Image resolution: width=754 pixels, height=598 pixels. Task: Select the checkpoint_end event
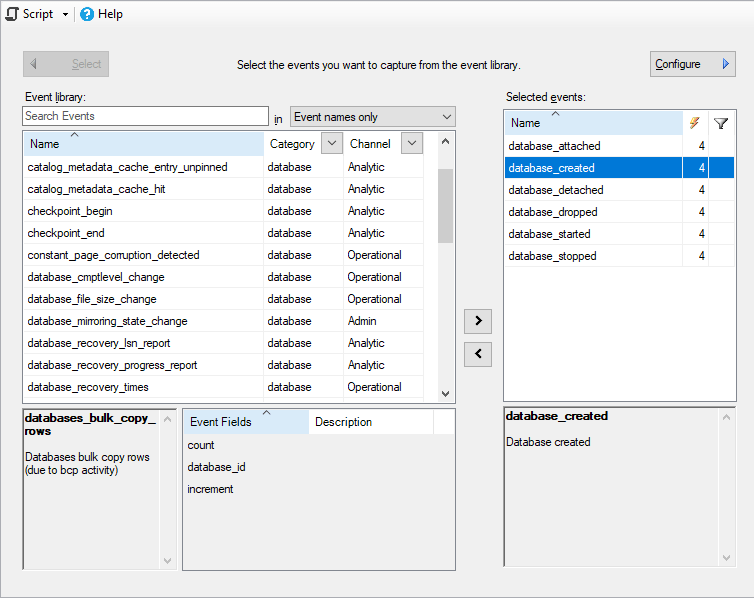tap(143, 233)
